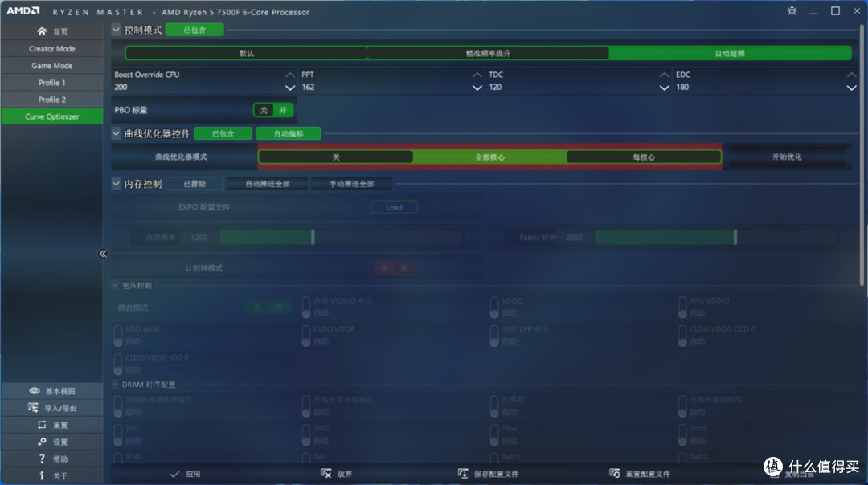Increase the TDC value with the up arrow
The image size is (868, 485).
point(665,75)
